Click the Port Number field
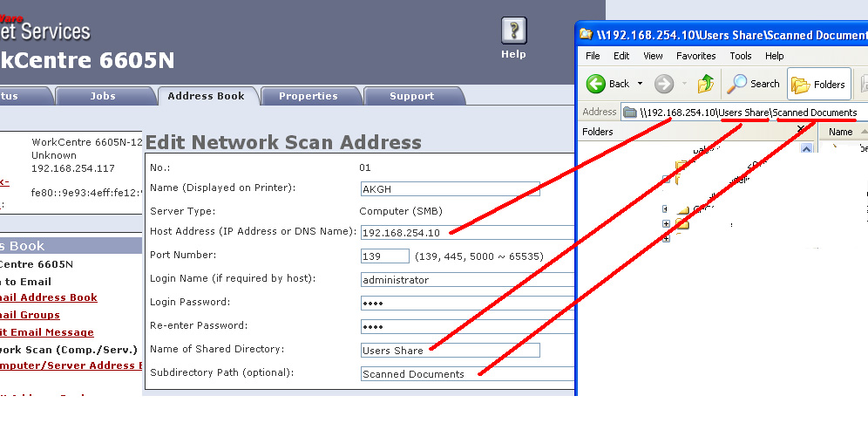Viewport: 868px width, 430px height. click(x=384, y=256)
